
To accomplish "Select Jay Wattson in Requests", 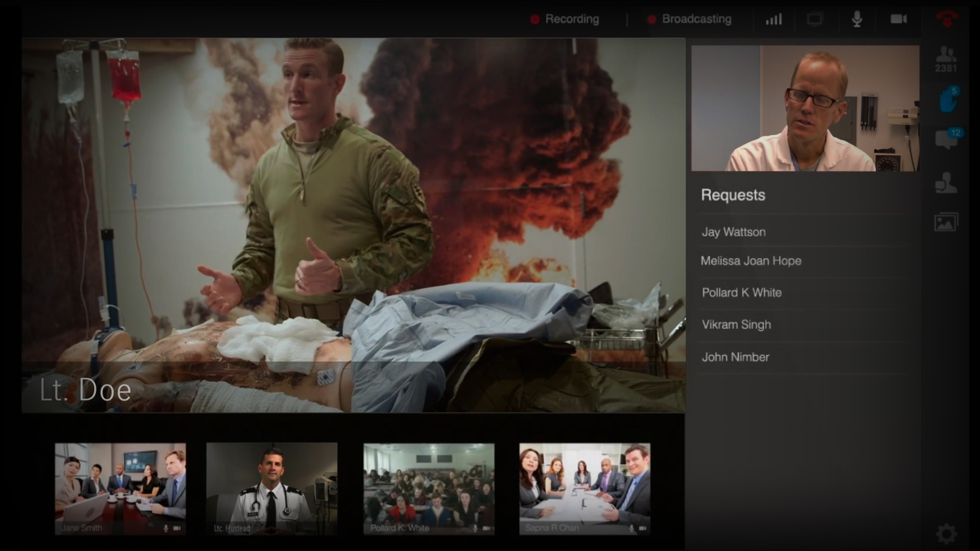I will pyautogui.click(x=733, y=232).
